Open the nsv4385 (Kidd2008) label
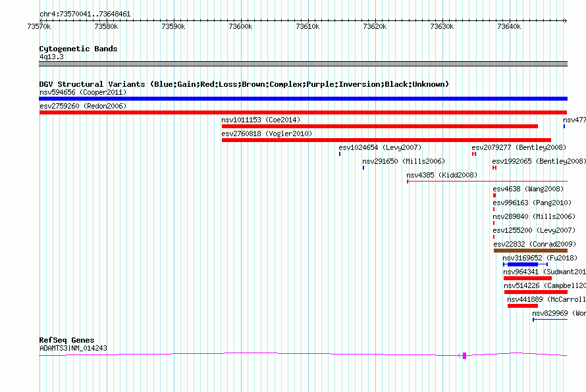Screen dimensions: 586x392 click(x=442, y=175)
